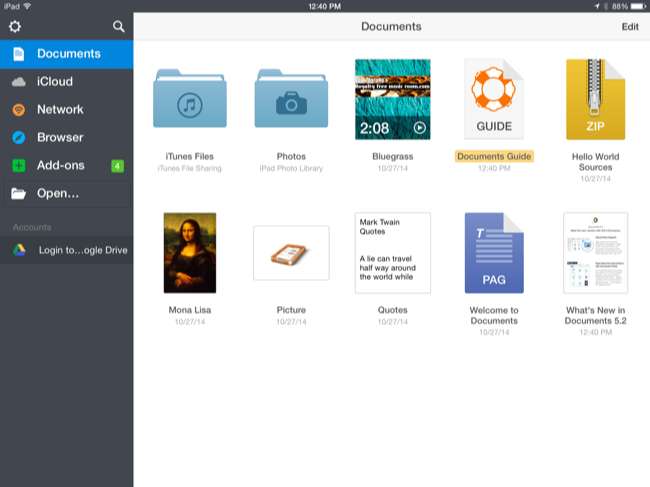Open Add-ons from the sidebar
The height and width of the screenshot is (487, 650).
(60, 165)
